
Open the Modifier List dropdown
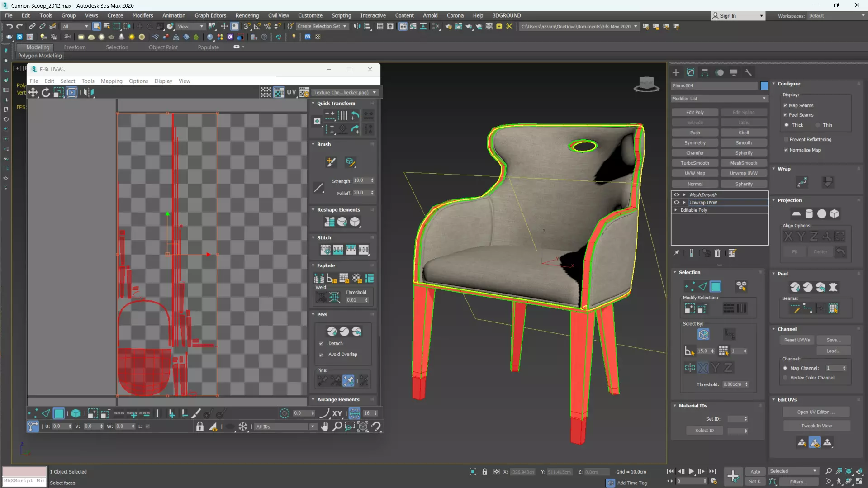click(719, 99)
